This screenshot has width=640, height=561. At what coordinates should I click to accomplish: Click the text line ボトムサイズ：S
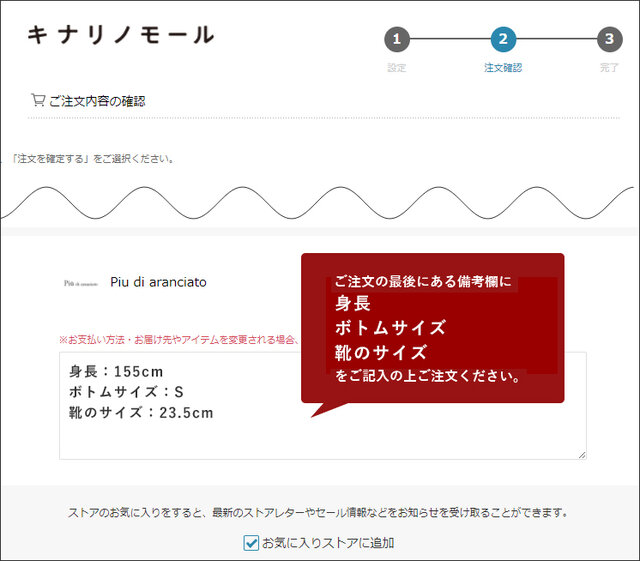(x=126, y=392)
